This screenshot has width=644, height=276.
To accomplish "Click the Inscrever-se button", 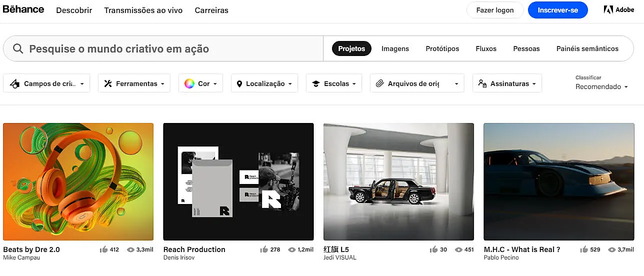I will (x=558, y=10).
